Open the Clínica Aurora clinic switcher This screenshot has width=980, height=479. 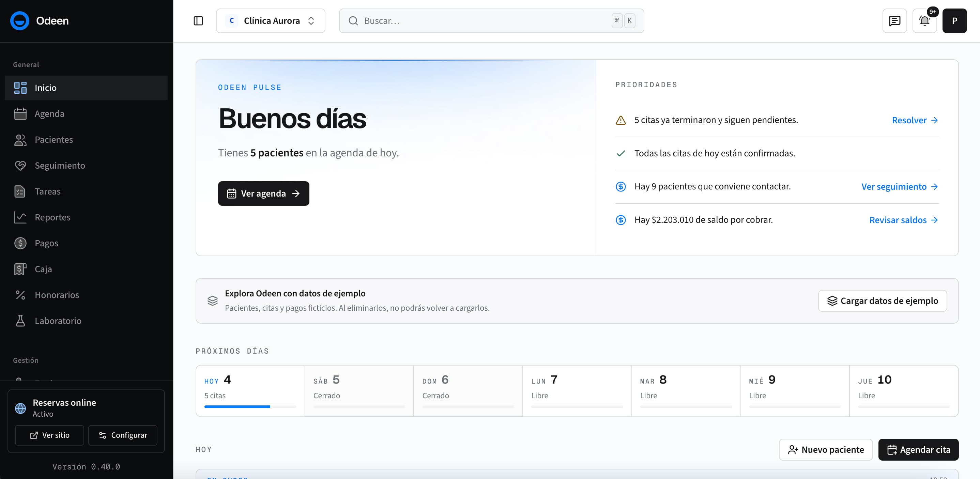271,20
